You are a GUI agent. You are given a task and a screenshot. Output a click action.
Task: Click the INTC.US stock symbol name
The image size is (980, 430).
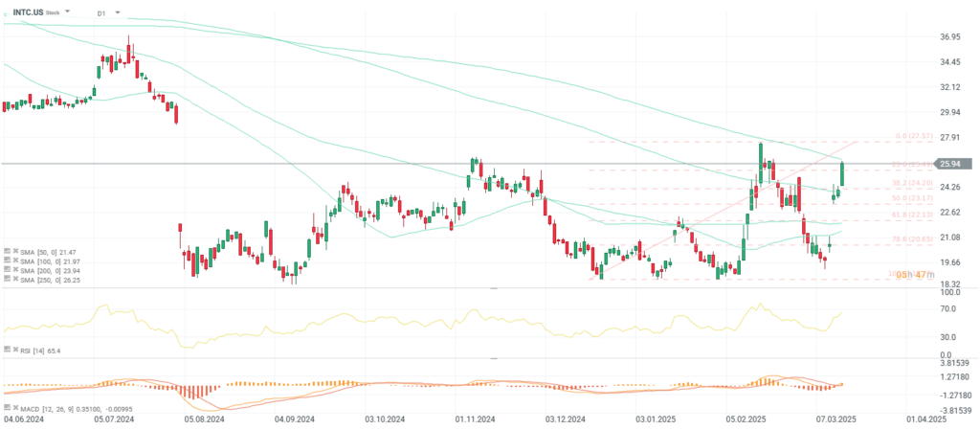26,13
